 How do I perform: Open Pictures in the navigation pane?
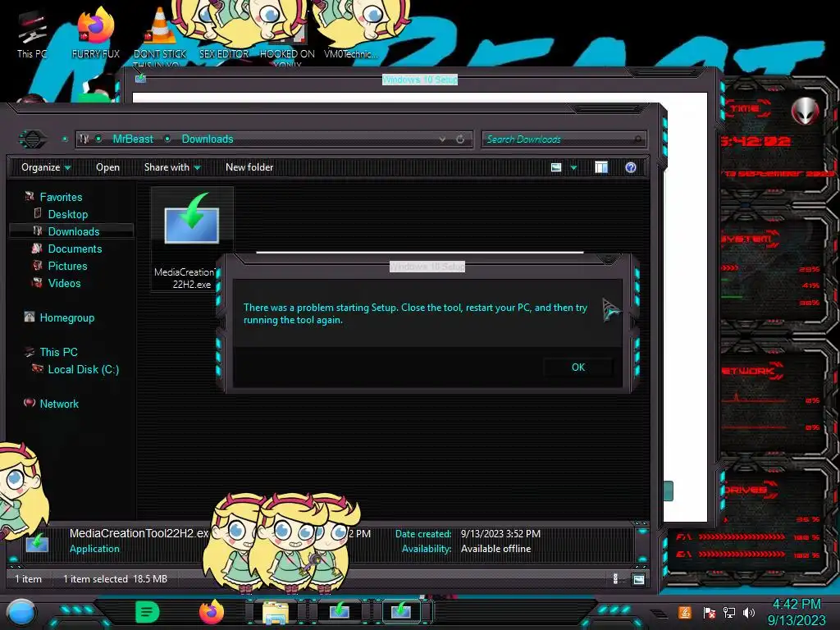(67, 266)
